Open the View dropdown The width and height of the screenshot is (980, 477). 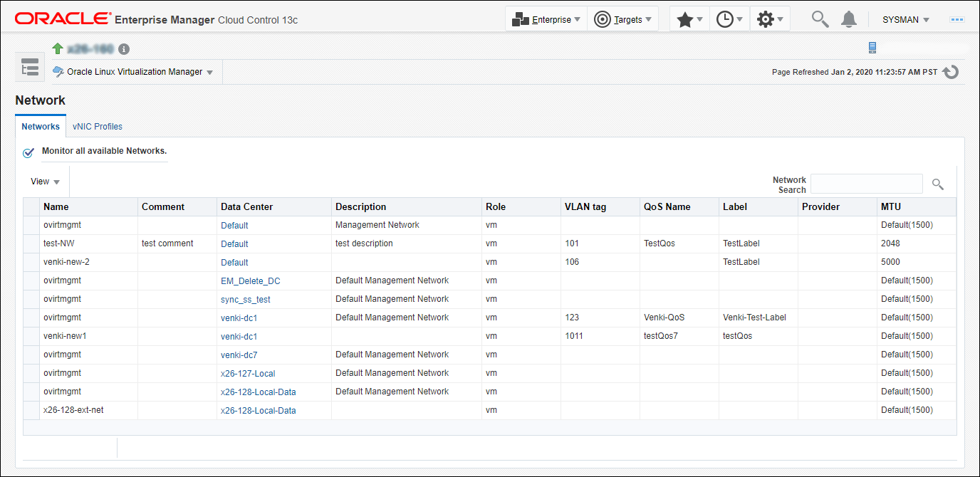point(45,182)
